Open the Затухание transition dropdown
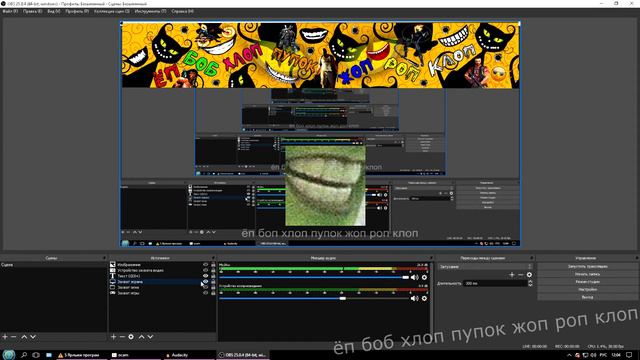The height and width of the screenshot is (360, 640). pyautogui.click(x=485, y=267)
